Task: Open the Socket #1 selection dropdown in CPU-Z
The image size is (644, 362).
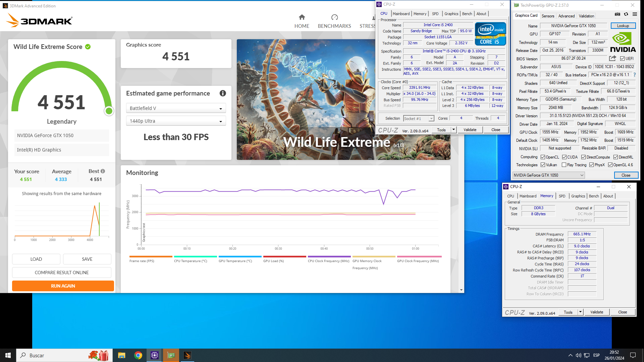Action: coord(419,118)
